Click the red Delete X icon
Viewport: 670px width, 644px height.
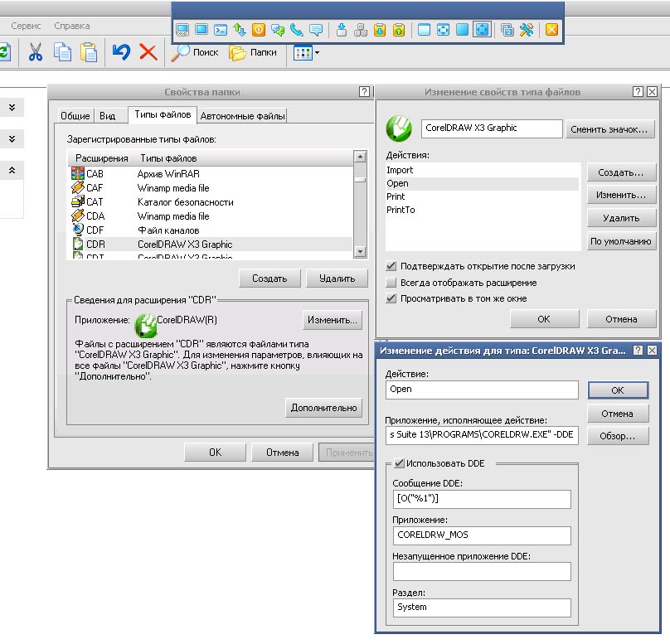148,52
